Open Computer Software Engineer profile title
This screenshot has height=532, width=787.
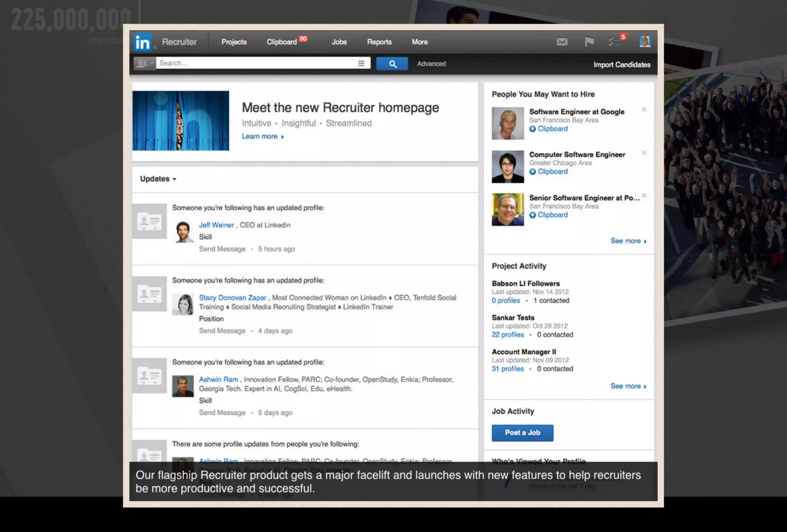577,155
